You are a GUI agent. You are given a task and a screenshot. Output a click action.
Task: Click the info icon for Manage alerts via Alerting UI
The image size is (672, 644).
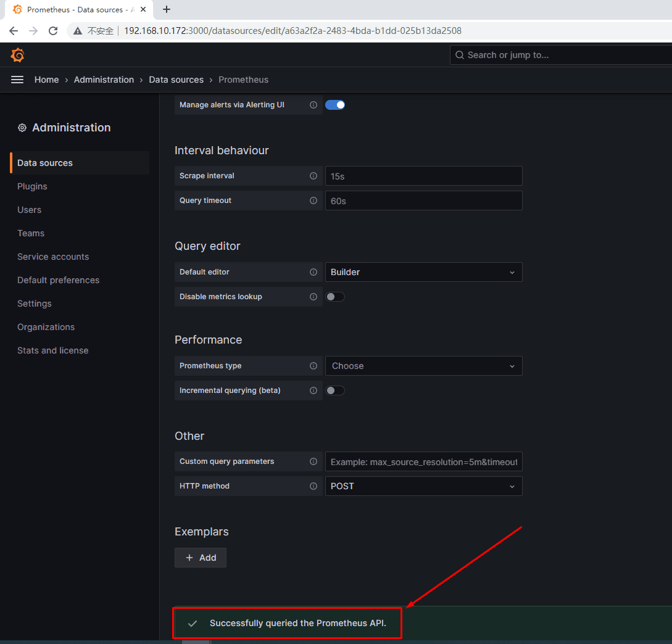click(313, 105)
